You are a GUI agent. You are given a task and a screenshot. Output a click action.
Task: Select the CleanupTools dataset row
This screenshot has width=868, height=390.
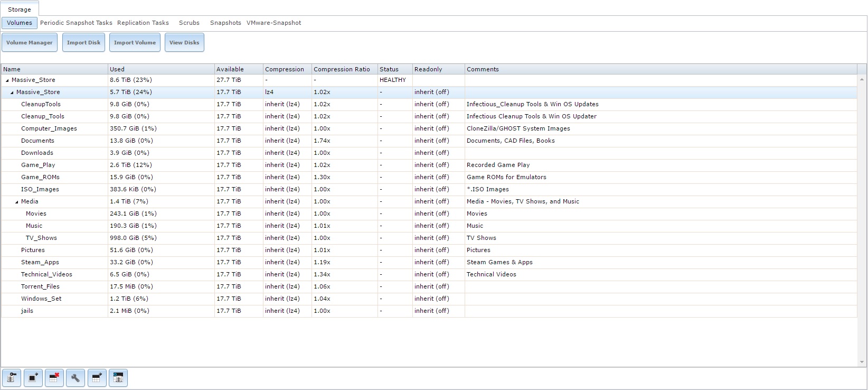point(429,105)
